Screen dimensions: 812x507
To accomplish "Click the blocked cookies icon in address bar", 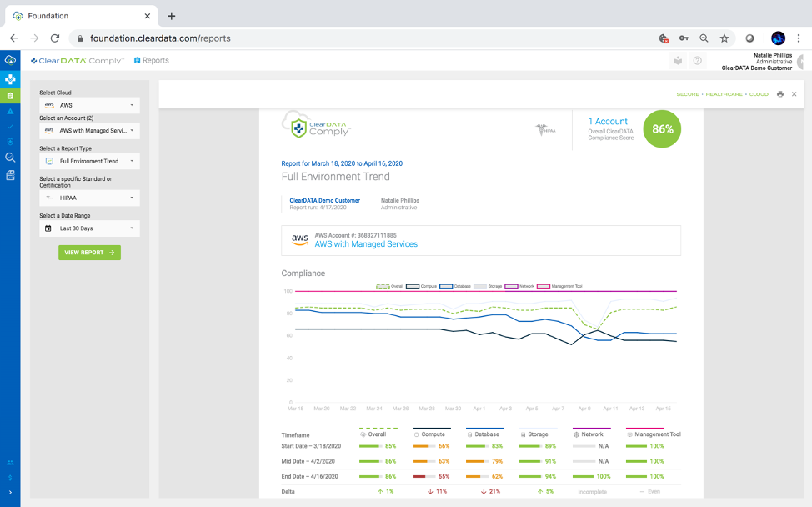I will tap(664, 38).
